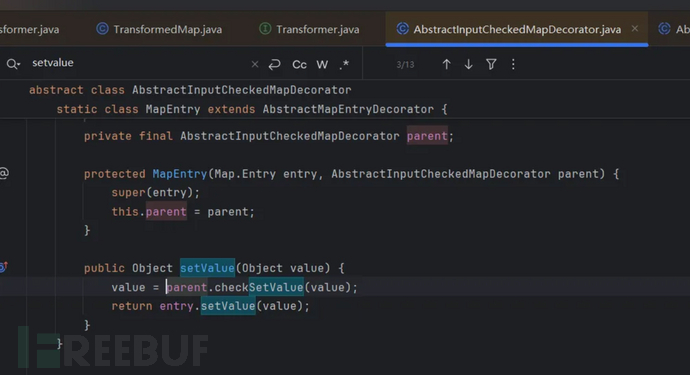
Task: Go to previous search occurrence arrow
Action: pyautogui.click(x=446, y=64)
